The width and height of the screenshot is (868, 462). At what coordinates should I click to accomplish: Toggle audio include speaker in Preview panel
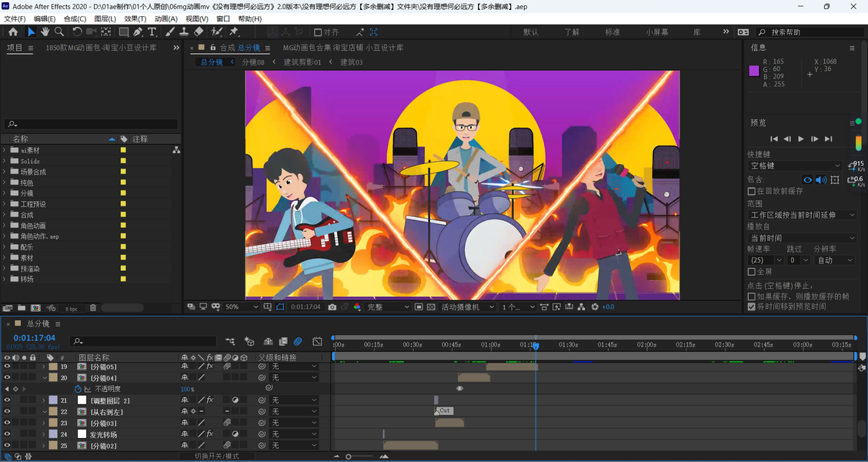coord(821,180)
